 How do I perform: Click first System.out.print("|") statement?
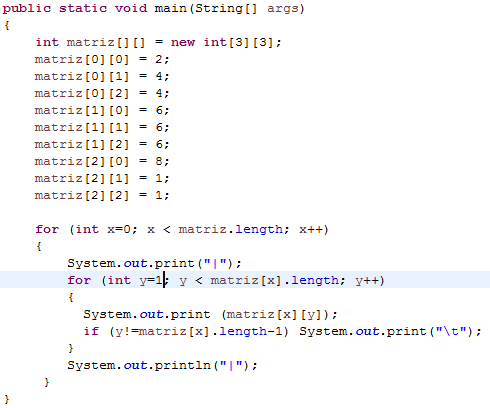point(154,263)
